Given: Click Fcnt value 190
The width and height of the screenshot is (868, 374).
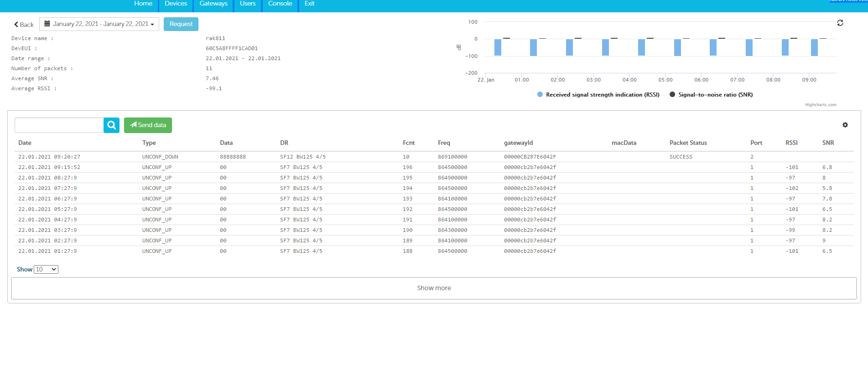Looking at the screenshot, I should (407, 230).
